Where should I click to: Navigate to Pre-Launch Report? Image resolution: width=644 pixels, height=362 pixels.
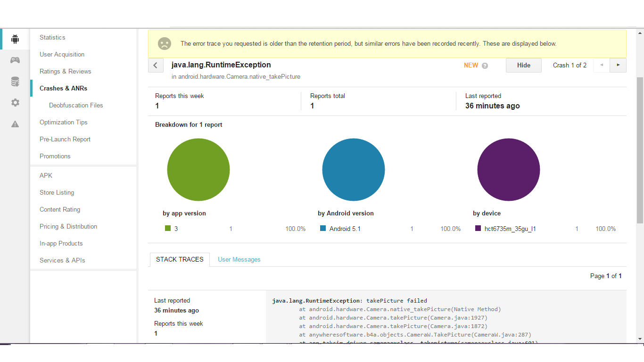click(x=65, y=140)
